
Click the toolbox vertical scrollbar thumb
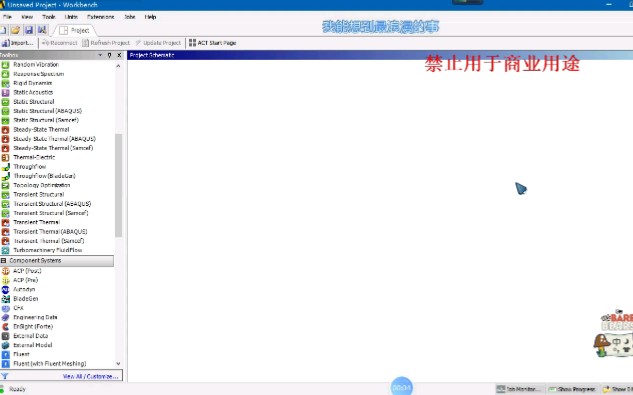click(x=118, y=185)
